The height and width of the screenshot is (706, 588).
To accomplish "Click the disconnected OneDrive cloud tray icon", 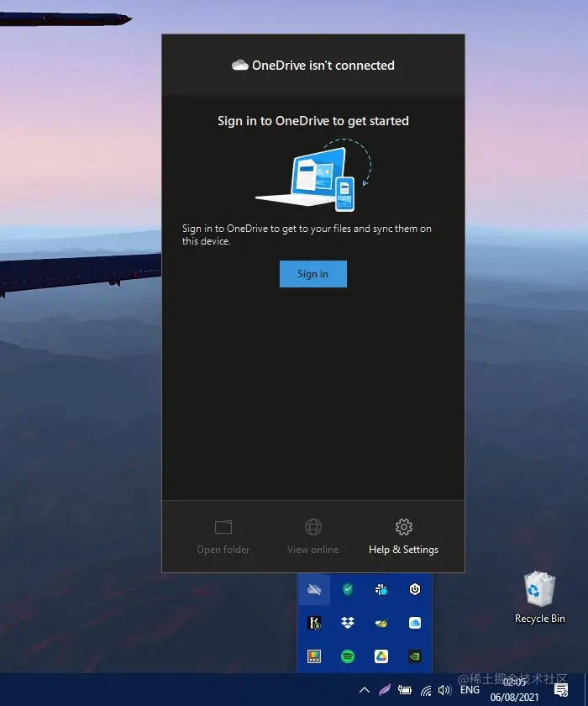I will tap(314, 589).
